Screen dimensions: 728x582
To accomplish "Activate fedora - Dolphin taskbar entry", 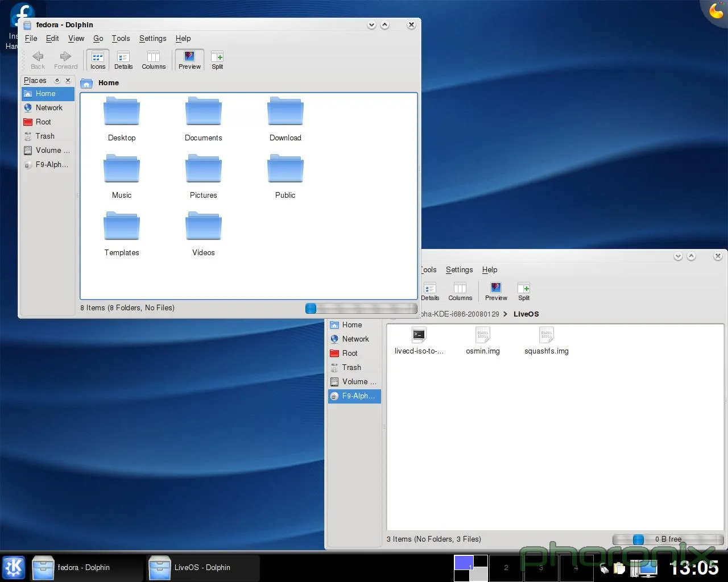I will point(86,568).
